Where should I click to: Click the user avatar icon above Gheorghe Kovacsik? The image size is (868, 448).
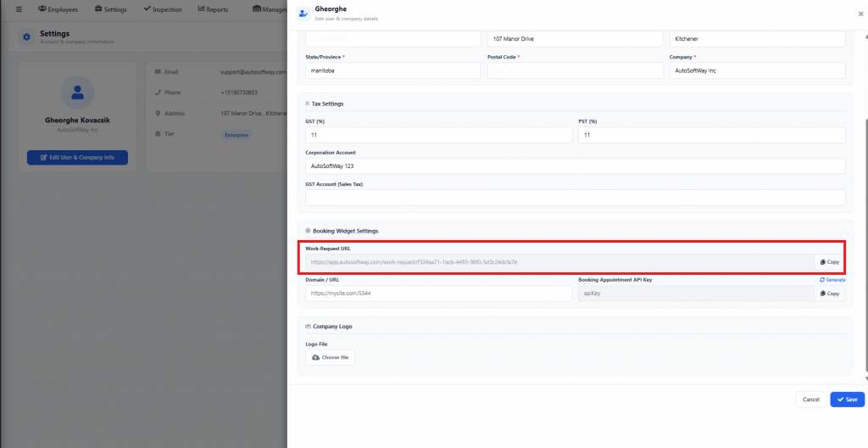pos(77,92)
